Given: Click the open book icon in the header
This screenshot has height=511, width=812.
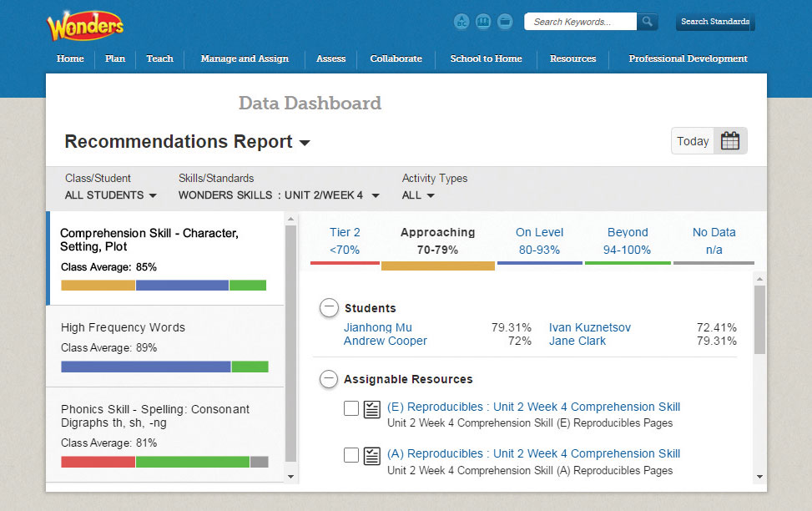Looking at the screenshot, I should coord(483,21).
